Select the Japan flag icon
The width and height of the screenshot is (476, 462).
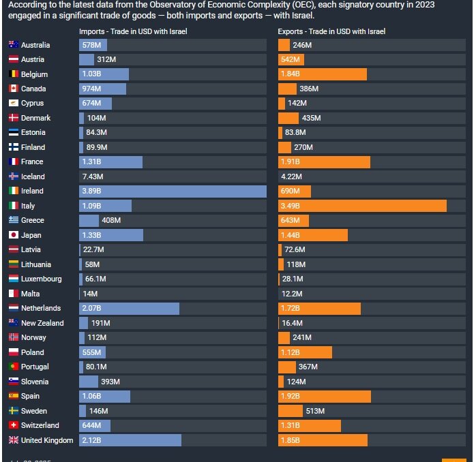[14, 235]
